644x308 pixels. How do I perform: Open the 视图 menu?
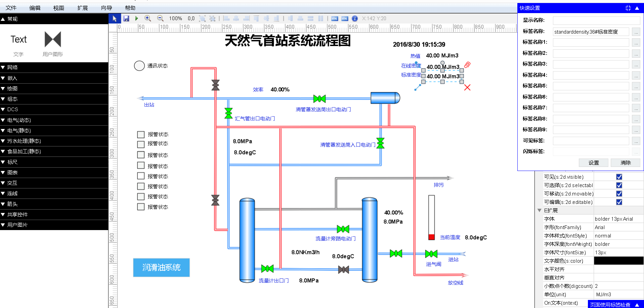click(59, 8)
